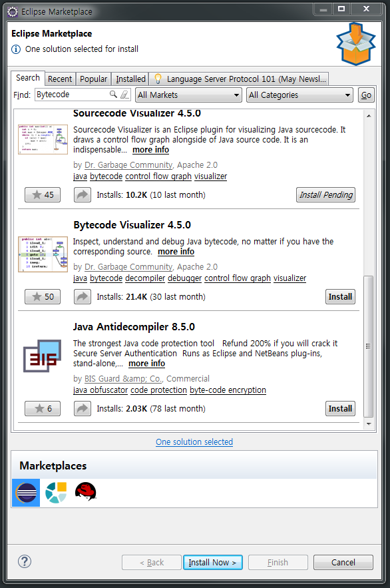
Task: Open Dr. Garbage Community link under Bytecode Visualizer
Action: (x=128, y=267)
